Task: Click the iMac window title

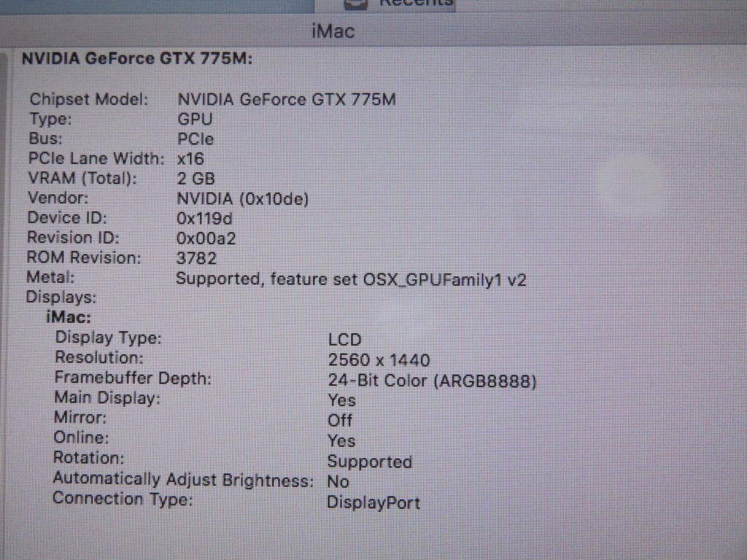Action: pyautogui.click(x=333, y=31)
